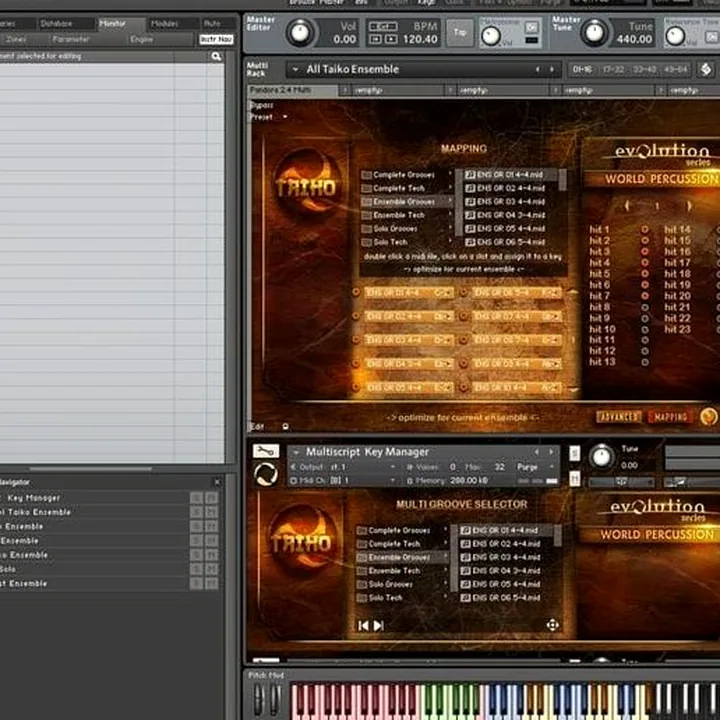Select the Pandora 2.4 Multi script tab
The image size is (720, 720).
pyautogui.click(x=293, y=90)
